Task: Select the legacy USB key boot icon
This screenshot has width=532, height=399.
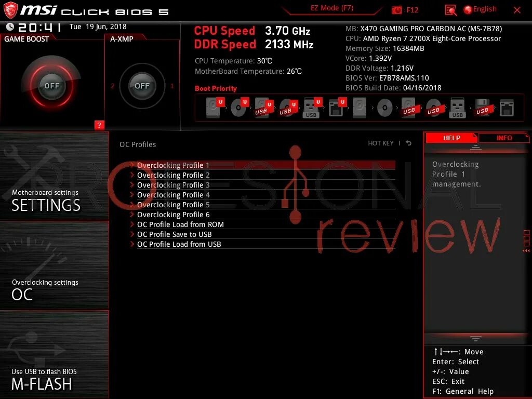Action: point(457,108)
